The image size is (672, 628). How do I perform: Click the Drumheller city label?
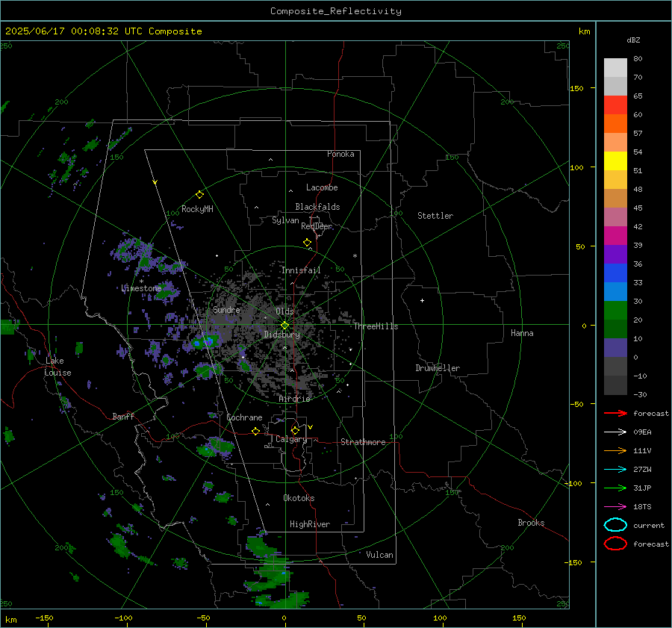click(438, 368)
